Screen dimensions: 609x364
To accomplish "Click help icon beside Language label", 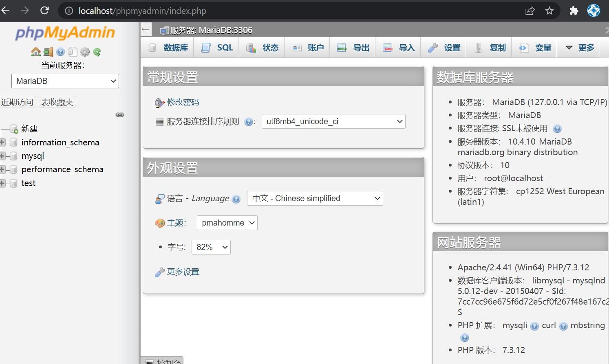I will click(x=236, y=199).
